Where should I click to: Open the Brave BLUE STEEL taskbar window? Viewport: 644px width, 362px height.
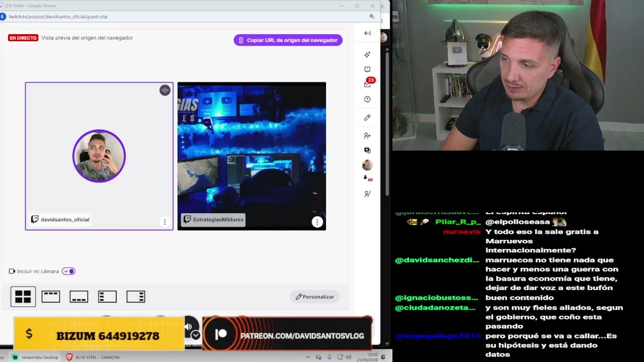(x=93, y=357)
